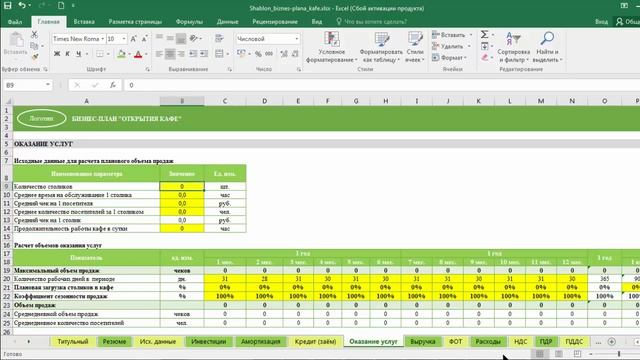640x360 pixels.
Task: Expand the borders dropdown arrow
Action: (x=108, y=54)
